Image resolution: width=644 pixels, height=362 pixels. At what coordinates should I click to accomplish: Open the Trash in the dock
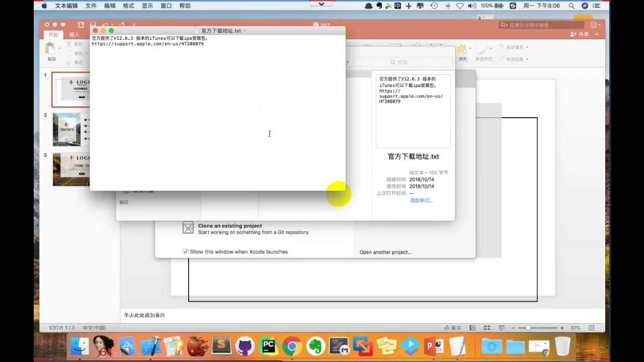tap(562, 346)
